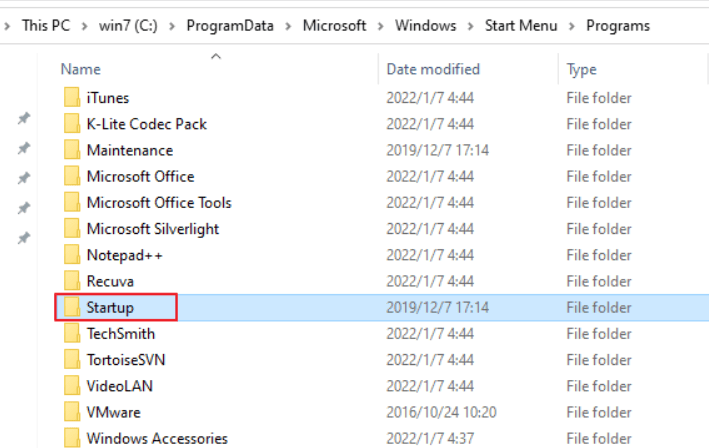Open ProgramData breadcrumb segment
Screen dimensions: 709x448
(230, 26)
